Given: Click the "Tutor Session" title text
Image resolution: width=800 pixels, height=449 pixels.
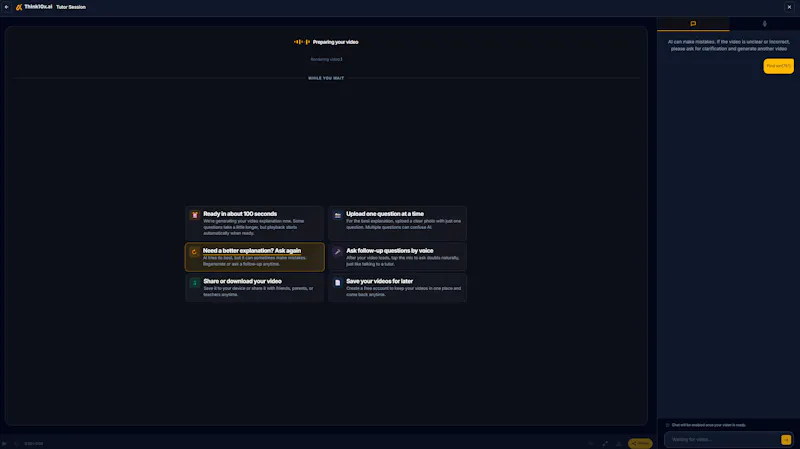Looking at the screenshot, I should [71, 7].
